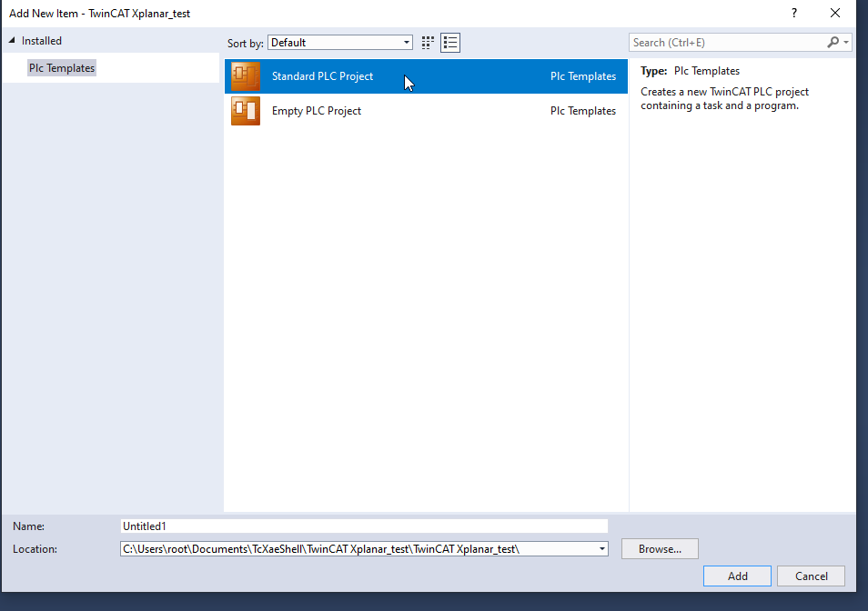
Task: Select the Standard PLC Project label
Action: point(322,76)
